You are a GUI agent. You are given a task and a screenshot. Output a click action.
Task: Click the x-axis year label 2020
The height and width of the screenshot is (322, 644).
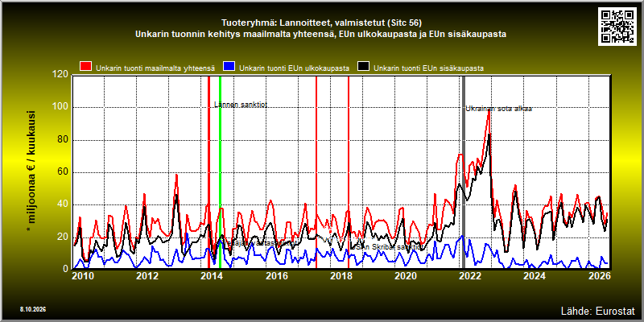(406, 276)
